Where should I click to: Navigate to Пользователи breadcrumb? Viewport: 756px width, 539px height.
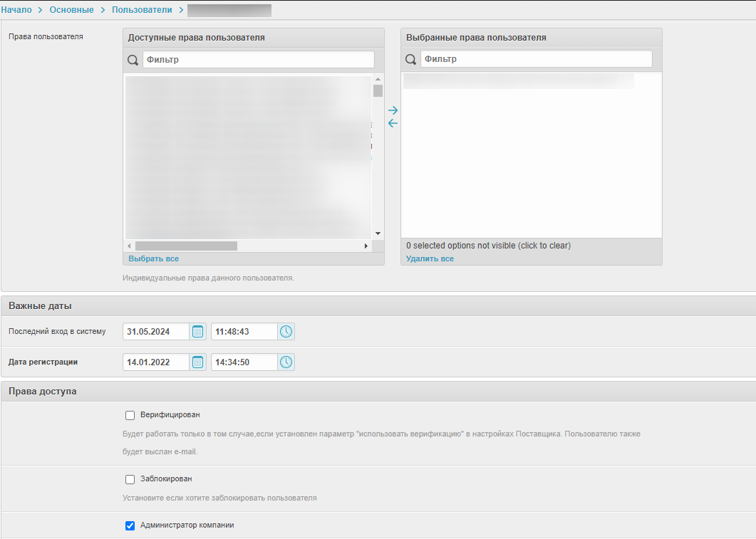143,10
